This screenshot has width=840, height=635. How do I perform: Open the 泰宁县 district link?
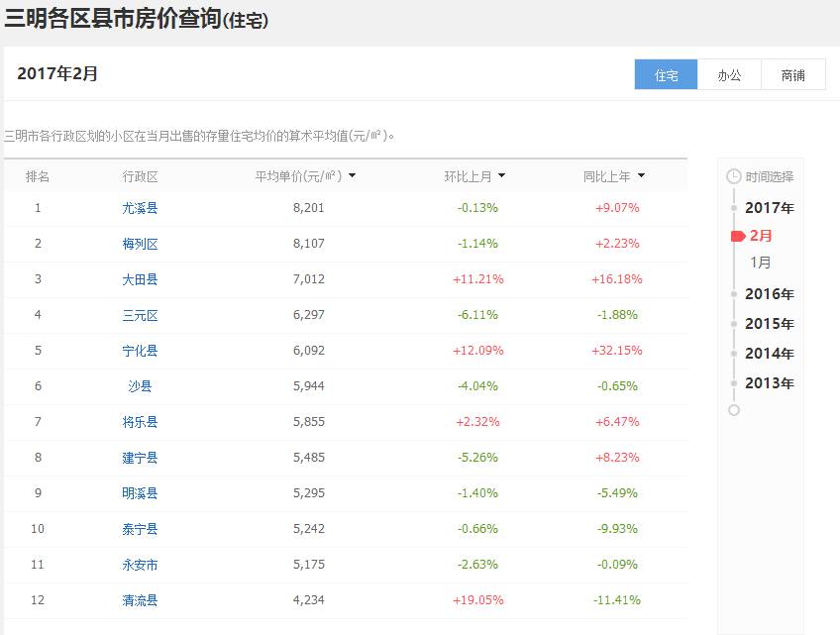pos(140,529)
